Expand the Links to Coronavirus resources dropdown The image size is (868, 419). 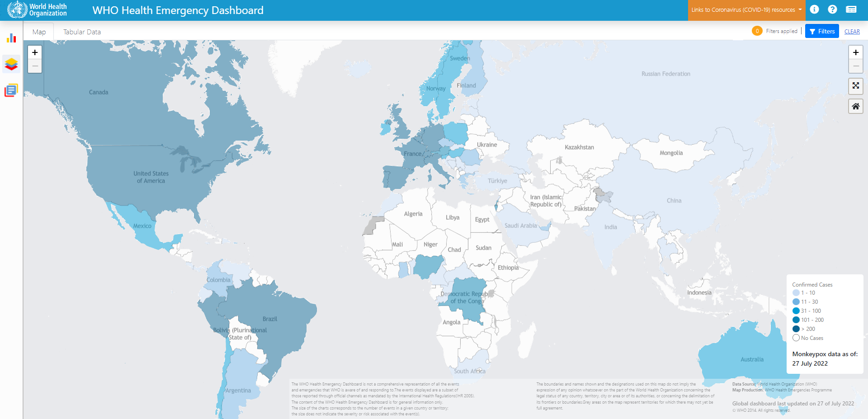(x=746, y=10)
